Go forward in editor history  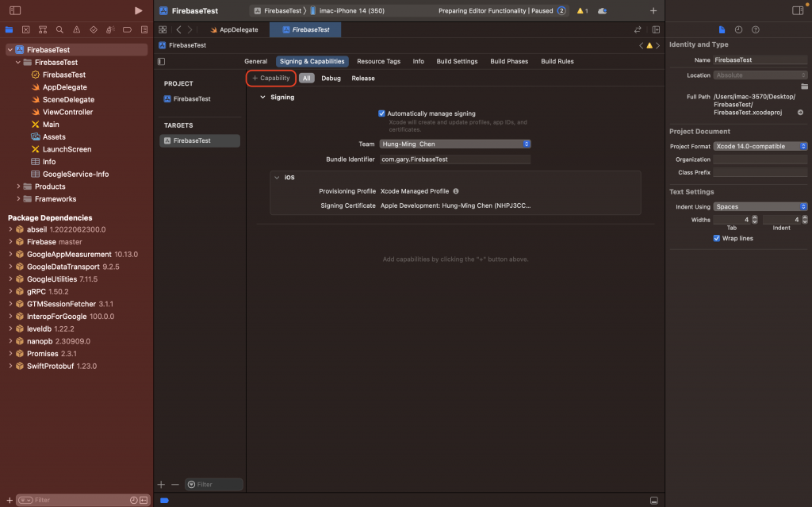pos(190,29)
